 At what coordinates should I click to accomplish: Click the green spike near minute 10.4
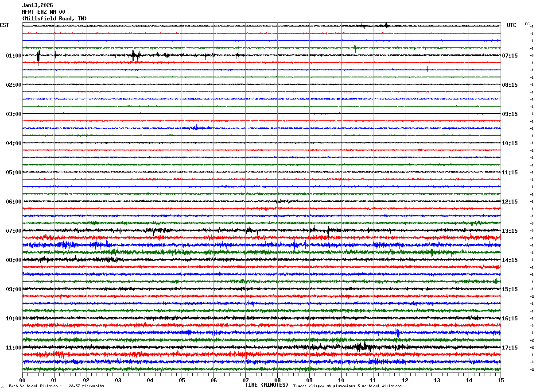(355, 49)
